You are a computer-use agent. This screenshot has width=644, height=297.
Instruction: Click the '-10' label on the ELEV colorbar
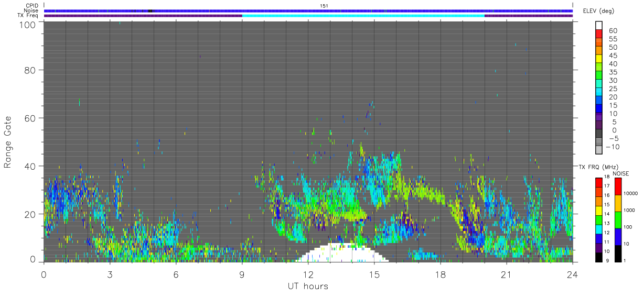pos(613,146)
